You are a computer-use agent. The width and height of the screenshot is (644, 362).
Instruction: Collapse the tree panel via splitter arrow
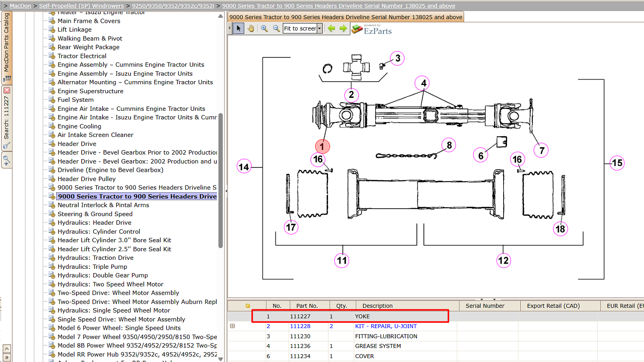[226, 191]
